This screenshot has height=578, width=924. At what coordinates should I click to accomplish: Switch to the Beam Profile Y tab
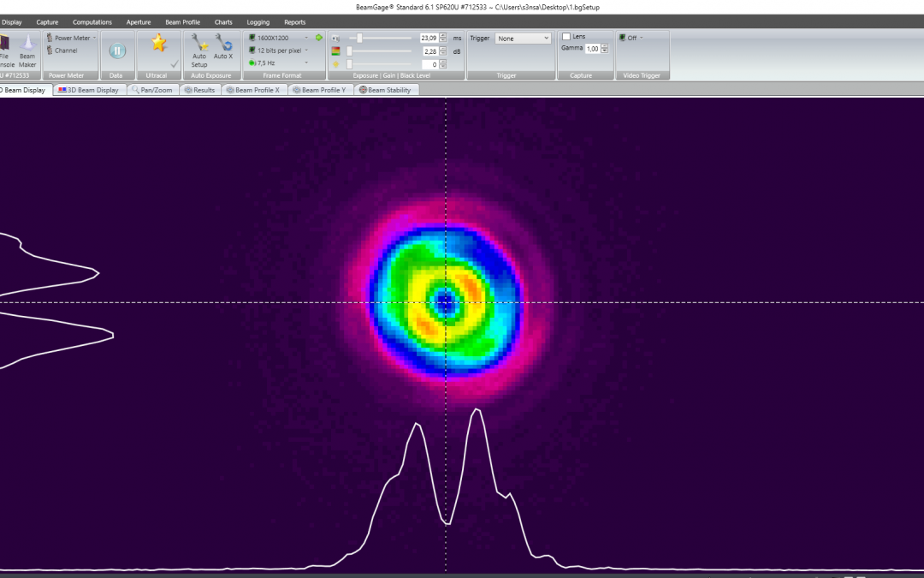pyautogui.click(x=321, y=90)
